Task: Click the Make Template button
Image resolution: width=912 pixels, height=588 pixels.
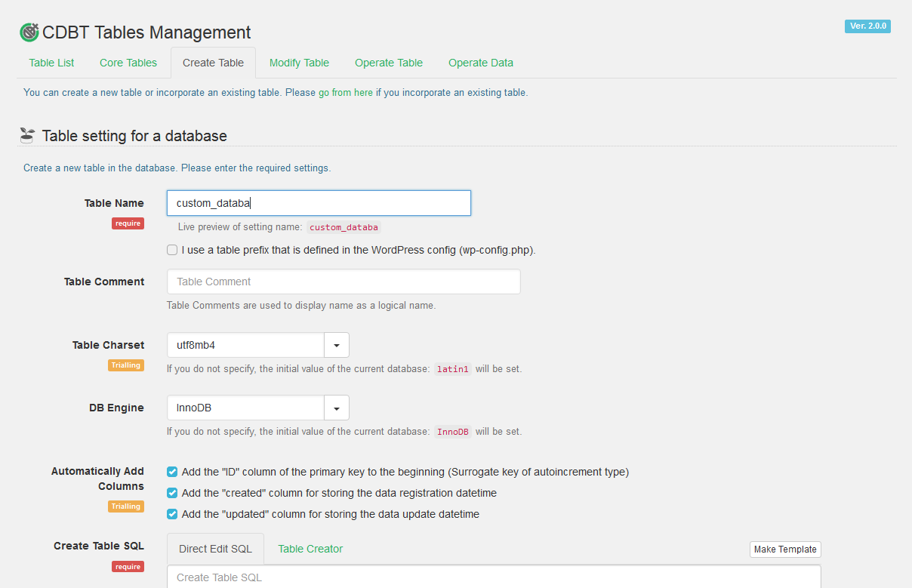Action: (785, 550)
